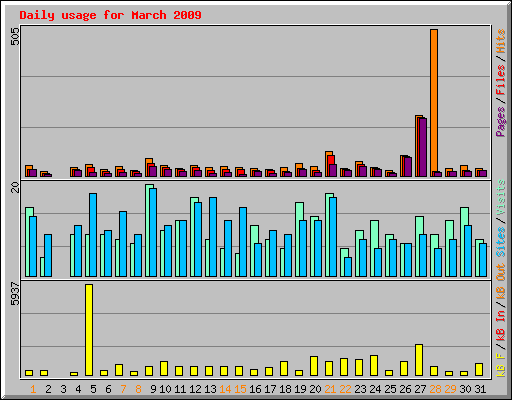
Task: Select the 'kB Out' legend label
Action: click(x=501, y=281)
